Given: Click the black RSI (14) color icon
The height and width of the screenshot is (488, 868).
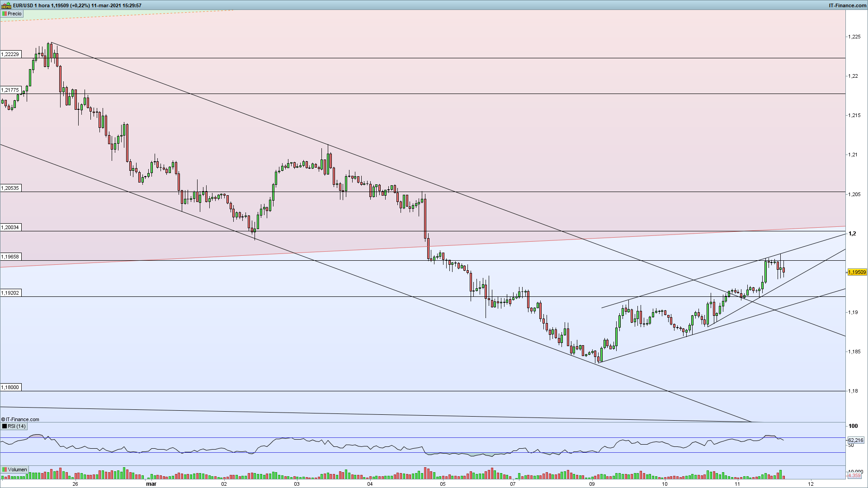Looking at the screenshot, I should (5, 426).
